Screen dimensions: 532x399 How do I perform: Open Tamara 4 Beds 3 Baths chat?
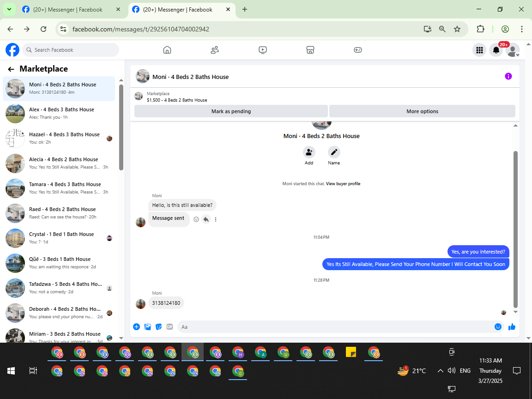click(59, 188)
